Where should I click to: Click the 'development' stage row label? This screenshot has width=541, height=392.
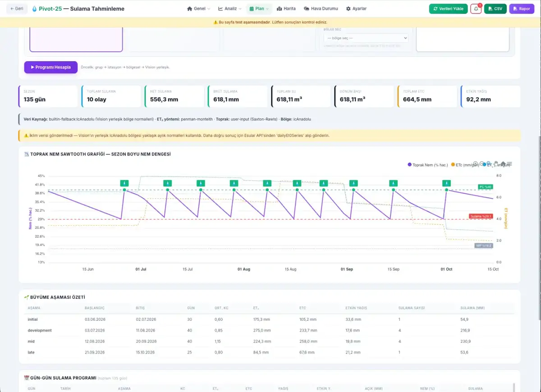pyautogui.click(x=40, y=330)
